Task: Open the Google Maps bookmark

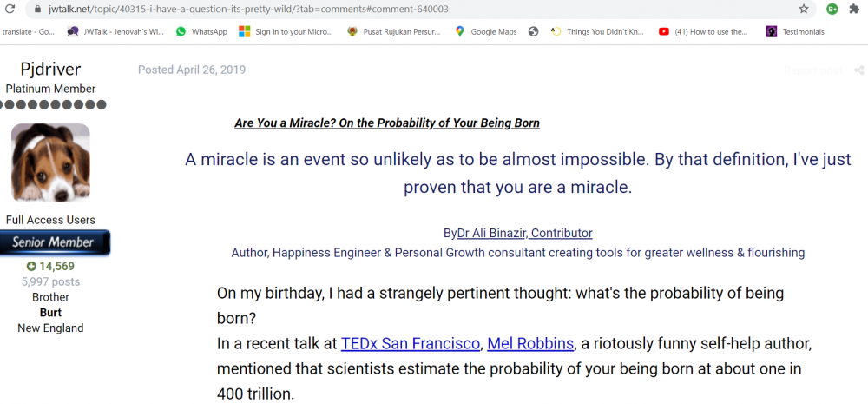Action: coord(486,32)
